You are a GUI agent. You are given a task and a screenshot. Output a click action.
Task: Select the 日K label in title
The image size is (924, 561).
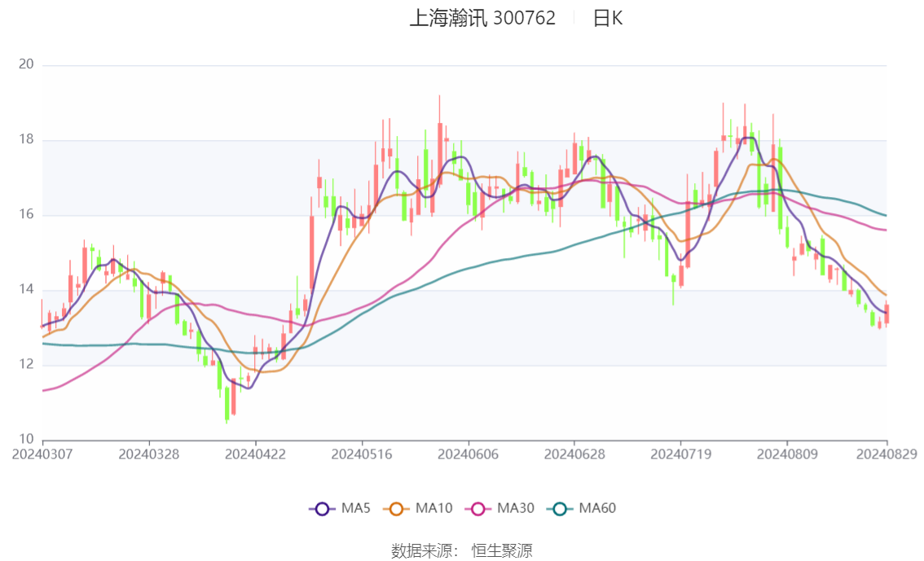pyautogui.click(x=608, y=18)
